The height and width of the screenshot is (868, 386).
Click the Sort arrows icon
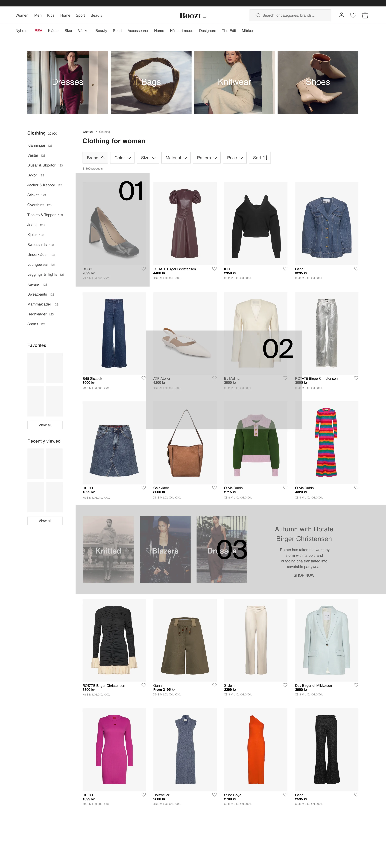pyautogui.click(x=265, y=158)
